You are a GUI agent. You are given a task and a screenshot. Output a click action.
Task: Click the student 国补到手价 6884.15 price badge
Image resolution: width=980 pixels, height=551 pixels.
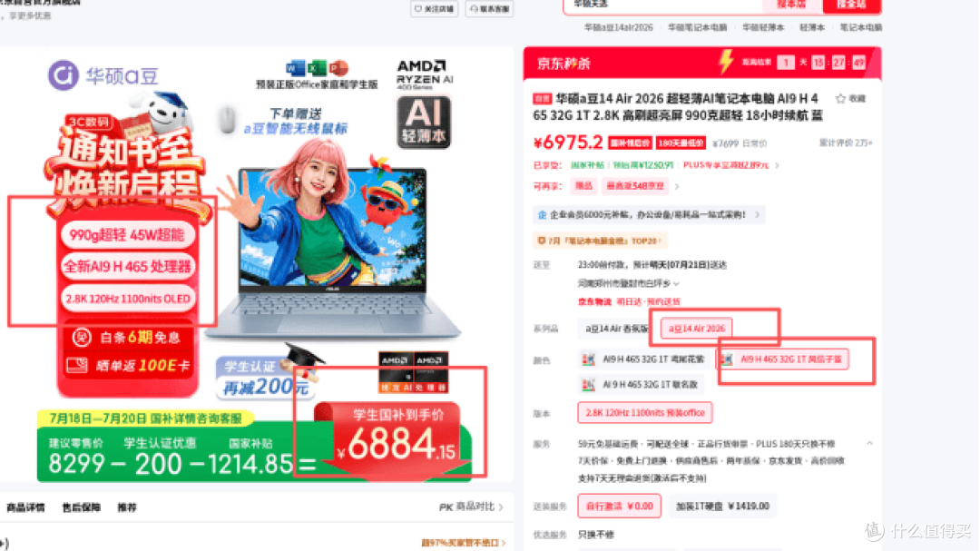[397, 439]
